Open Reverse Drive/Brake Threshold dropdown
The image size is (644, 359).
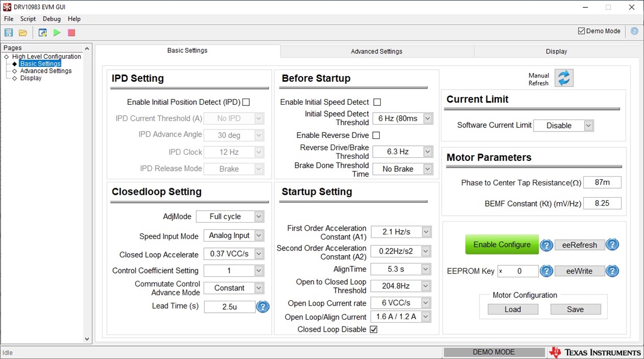click(403, 151)
